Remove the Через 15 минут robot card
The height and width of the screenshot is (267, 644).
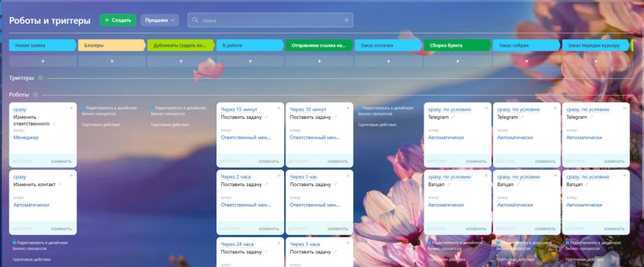click(279, 108)
